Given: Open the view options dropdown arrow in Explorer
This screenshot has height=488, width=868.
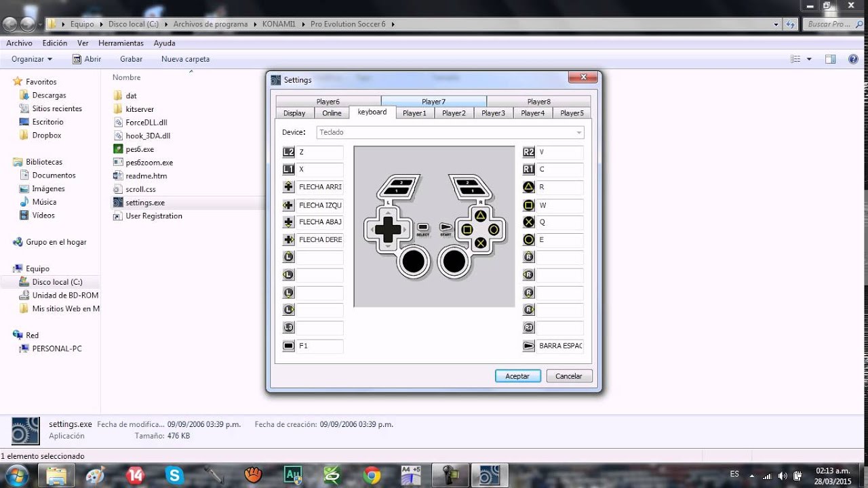Looking at the screenshot, I should pos(809,59).
